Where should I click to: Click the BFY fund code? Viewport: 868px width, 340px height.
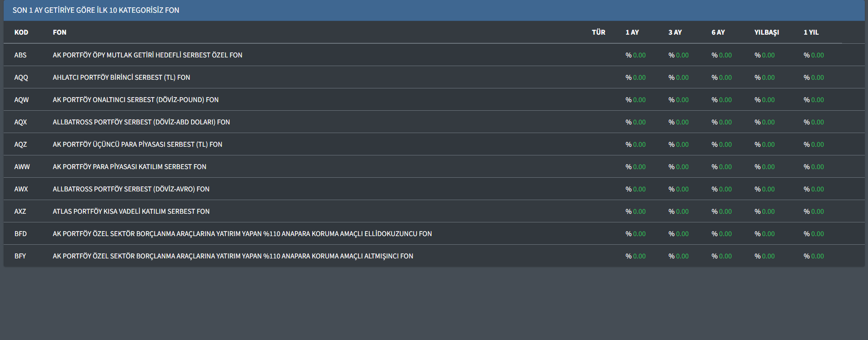coord(20,256)
